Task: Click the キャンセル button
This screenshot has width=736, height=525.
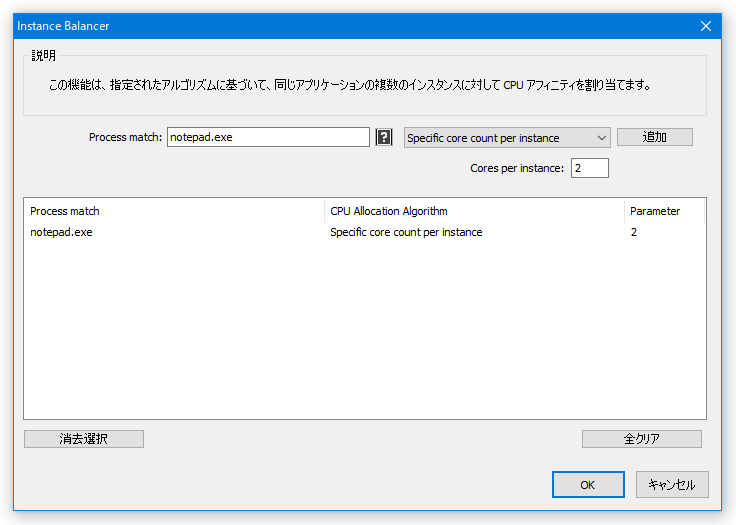Action: [672, 485]
